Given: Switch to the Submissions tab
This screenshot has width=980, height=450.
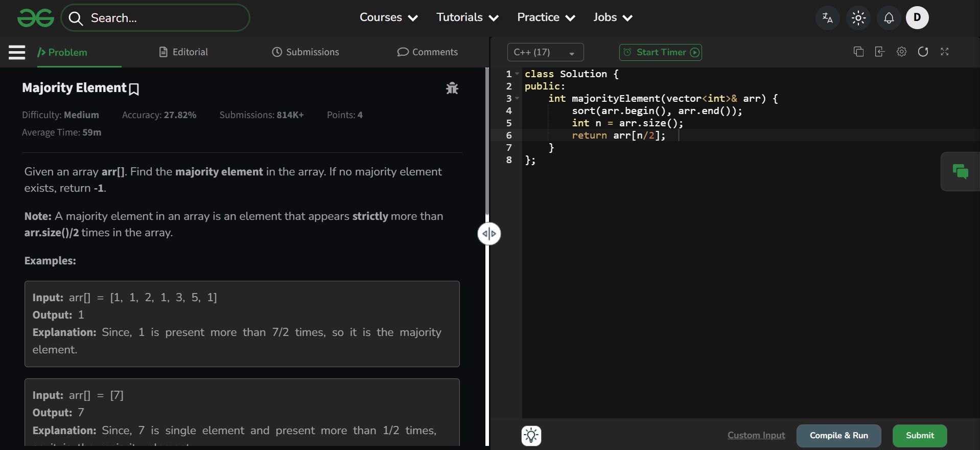Looking at the screenshot, I should (306, 52).
